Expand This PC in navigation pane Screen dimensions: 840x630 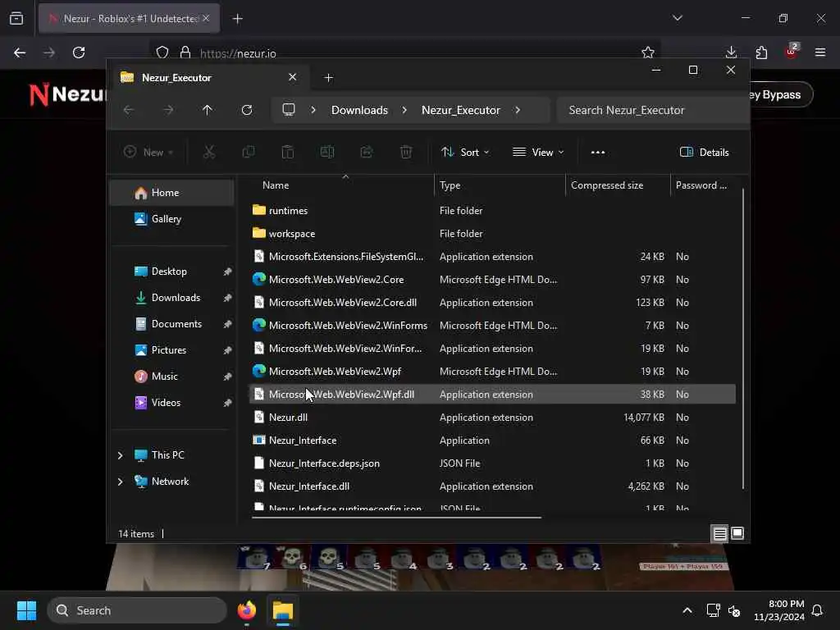pos(120,454)
